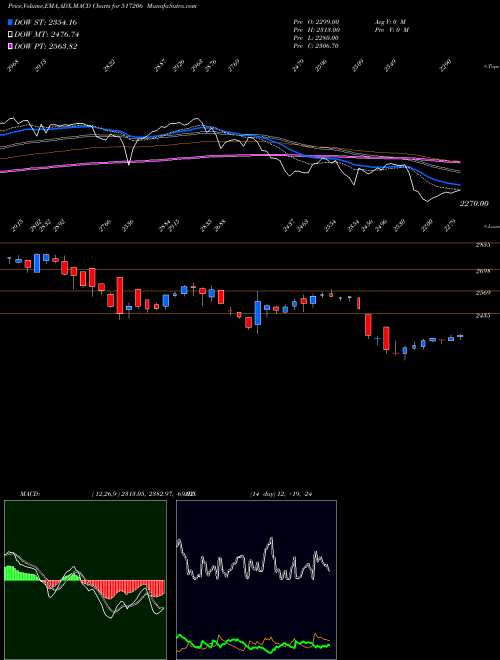This screenshot has height=660, width=500.
Task: Click the tall blue candle below 2569 line
Action: (258, 313)
